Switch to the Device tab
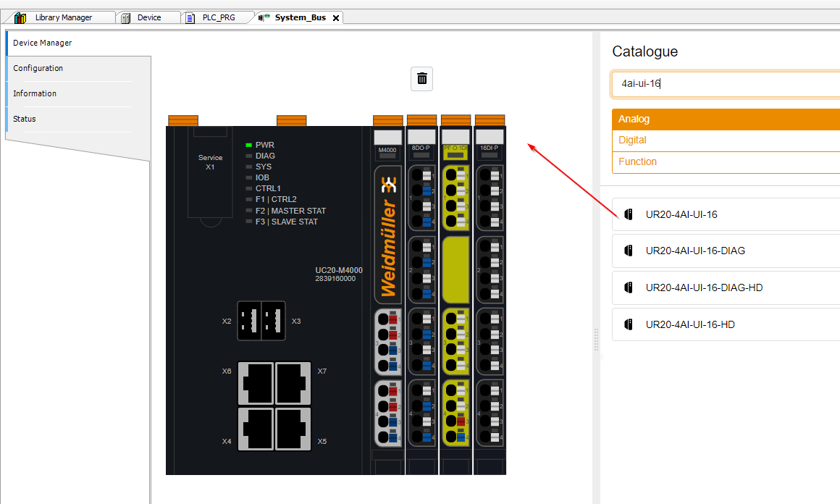The width and height of the screenshot is (840, 504). 149,17
